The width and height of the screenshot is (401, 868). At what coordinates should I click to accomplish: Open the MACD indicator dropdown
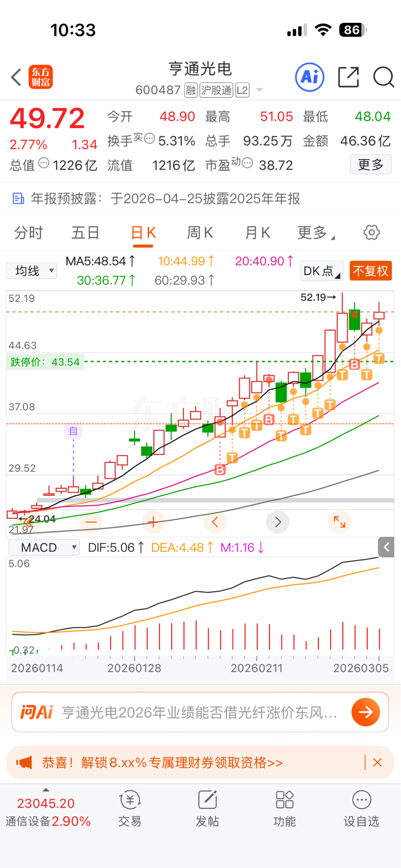(x=44, y=547)
